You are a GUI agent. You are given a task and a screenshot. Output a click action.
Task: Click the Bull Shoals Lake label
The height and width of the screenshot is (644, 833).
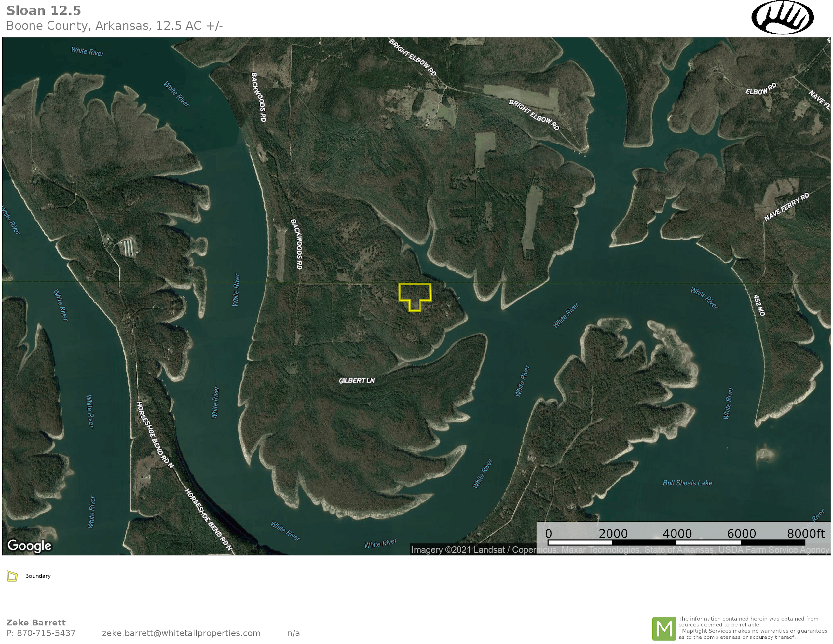point(687,483)
